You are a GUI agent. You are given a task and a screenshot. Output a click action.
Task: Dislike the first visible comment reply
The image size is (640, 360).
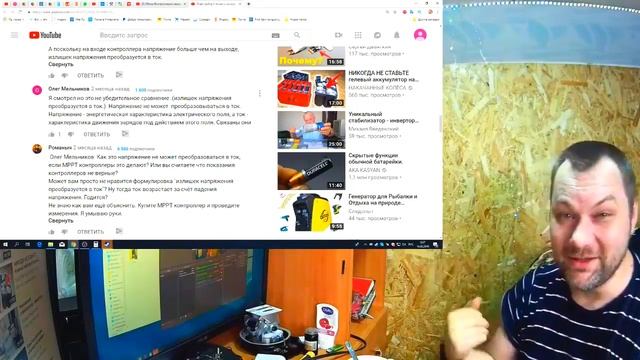pos(64,76)
